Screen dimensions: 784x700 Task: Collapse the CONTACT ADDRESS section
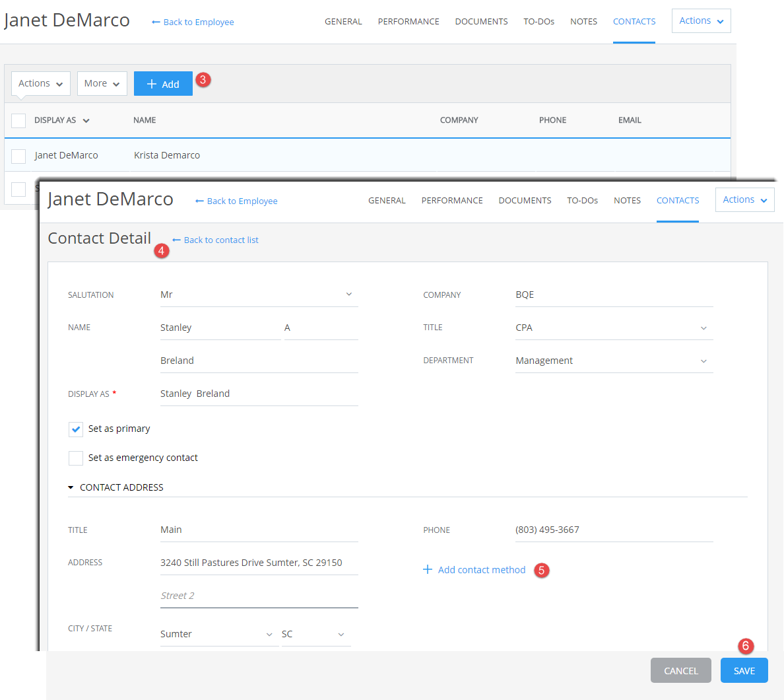tap(71, 487)
